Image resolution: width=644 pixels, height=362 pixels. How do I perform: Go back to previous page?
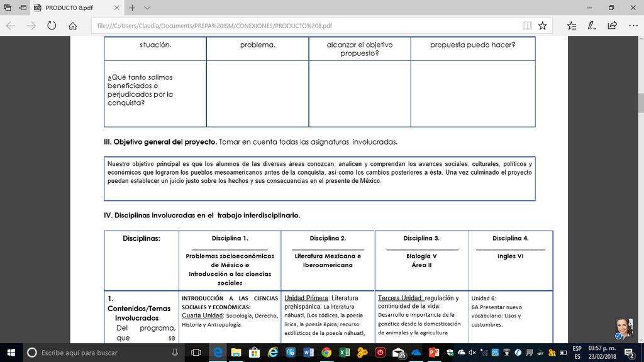click(11, 25)
